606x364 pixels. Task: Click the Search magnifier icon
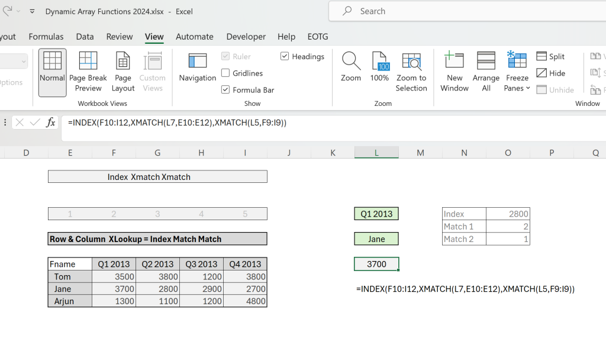click(347, 11)
